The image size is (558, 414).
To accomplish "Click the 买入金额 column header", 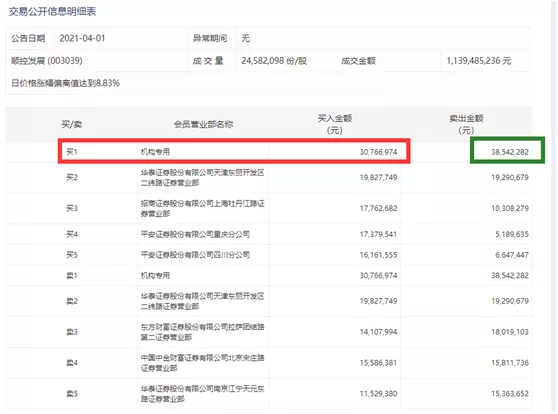I will tap(335, 124).
